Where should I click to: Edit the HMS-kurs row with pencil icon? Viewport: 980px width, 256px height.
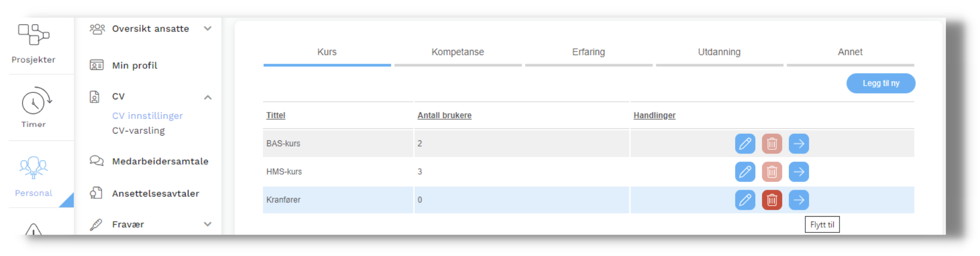coord(745,172)
